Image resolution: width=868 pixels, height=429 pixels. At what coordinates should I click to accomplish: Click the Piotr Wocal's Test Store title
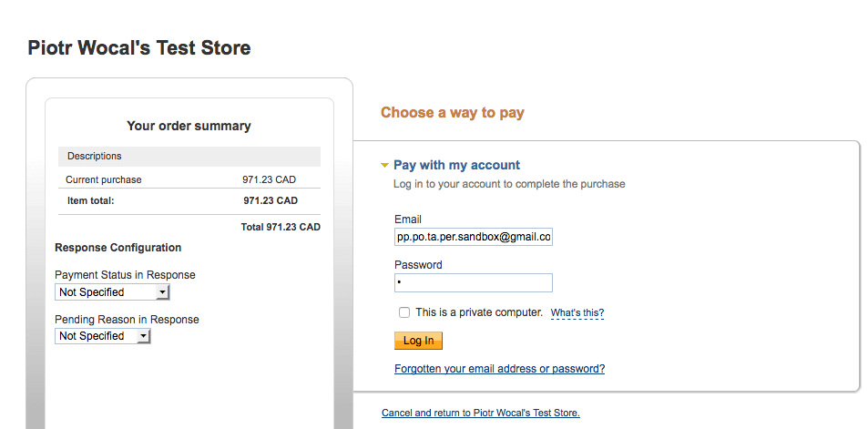point(139,47)
